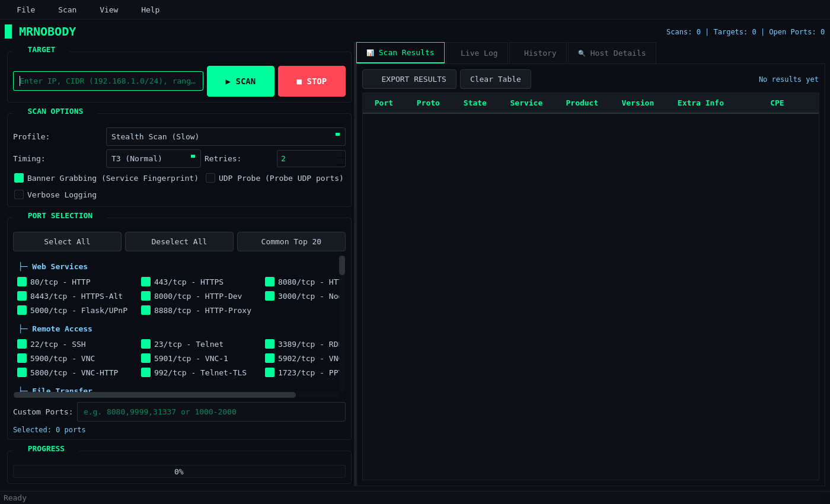Toggle 5902/tcp port checkbox
Viewport: 830px width, 504px height.
270,358
